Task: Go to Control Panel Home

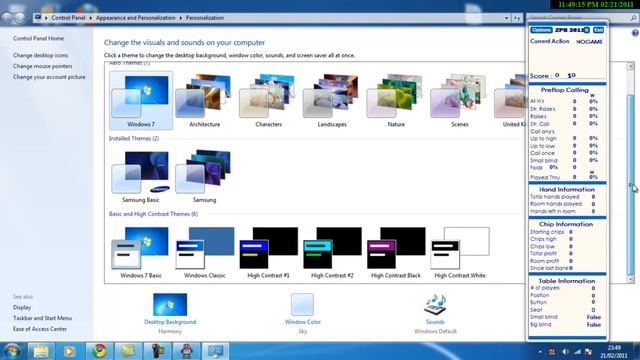Action: [38, 38]
